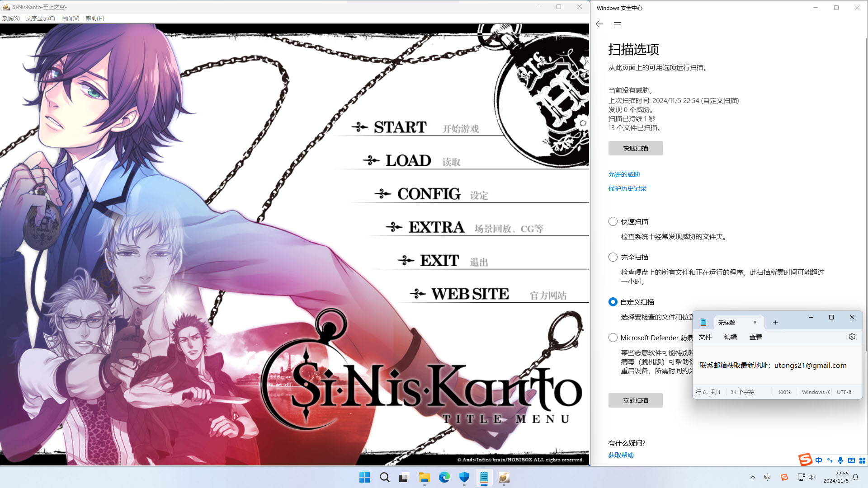Image resolution: width=868 pixels, height=488 pixels.
Task: Open the 系统(S) menu in the game window
Action: click(10, 19)
